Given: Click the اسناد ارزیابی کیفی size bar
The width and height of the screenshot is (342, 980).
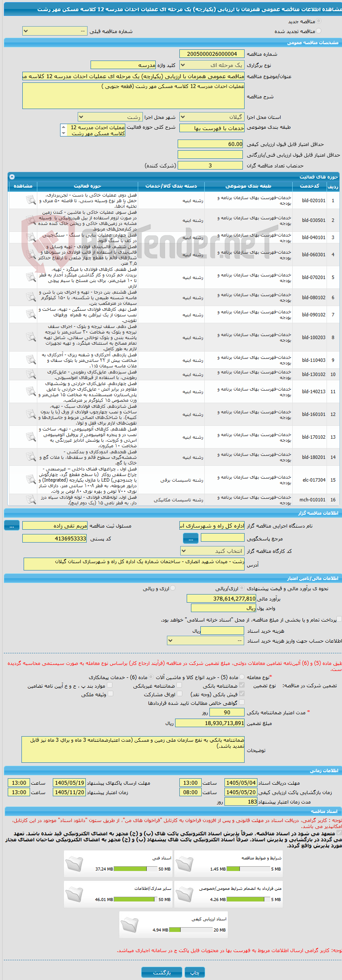Looking at the screenshot, I should pos(191,930).
